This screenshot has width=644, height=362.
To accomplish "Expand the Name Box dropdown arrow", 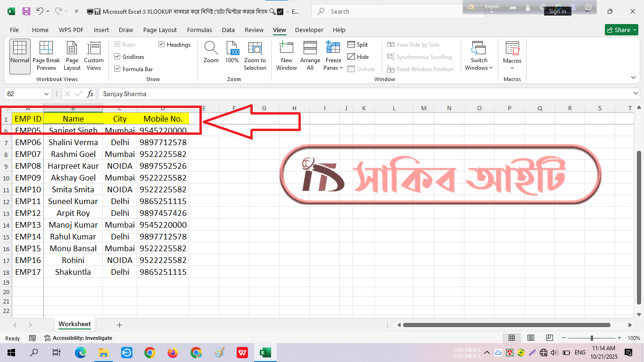I will click(46, 94).
